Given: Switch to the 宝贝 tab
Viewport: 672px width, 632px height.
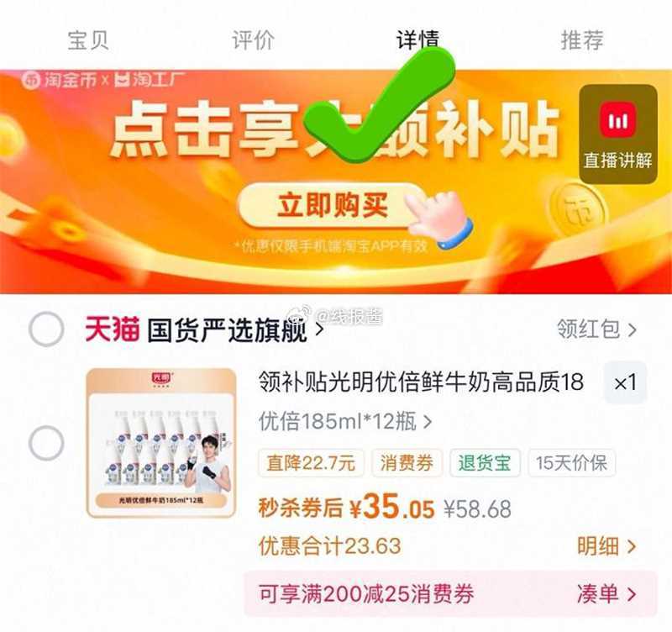Looking at the screenshot, I should [x=88, y=40].
